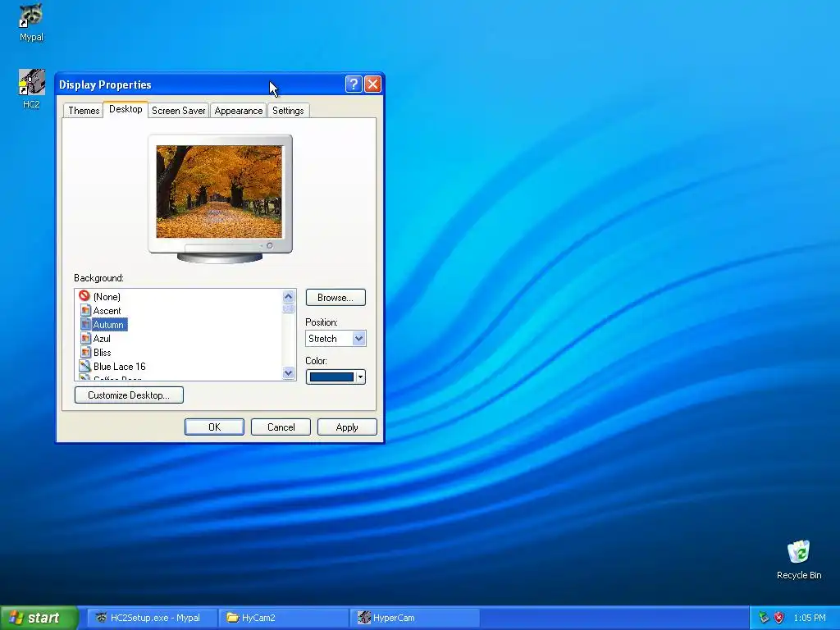
Task: Switch to HyCam2 taskbar window
Action: click(x=283, y=618)
